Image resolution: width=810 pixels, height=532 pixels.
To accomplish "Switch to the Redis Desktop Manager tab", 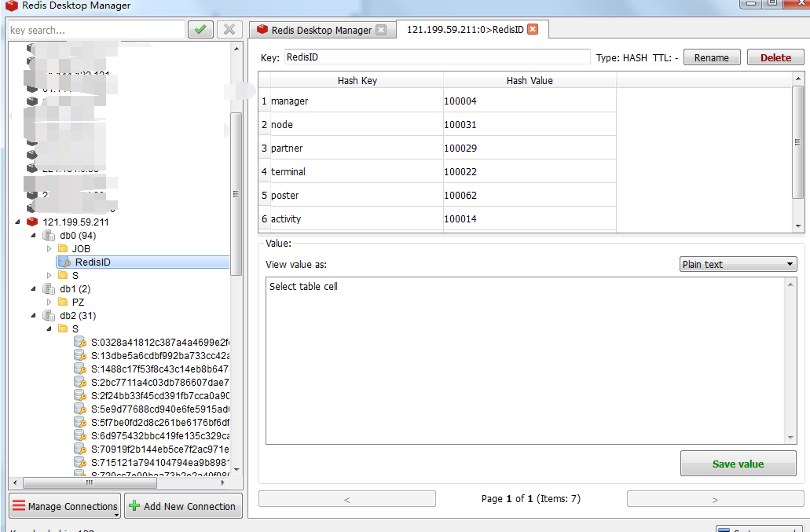I will tap(321, 30).
